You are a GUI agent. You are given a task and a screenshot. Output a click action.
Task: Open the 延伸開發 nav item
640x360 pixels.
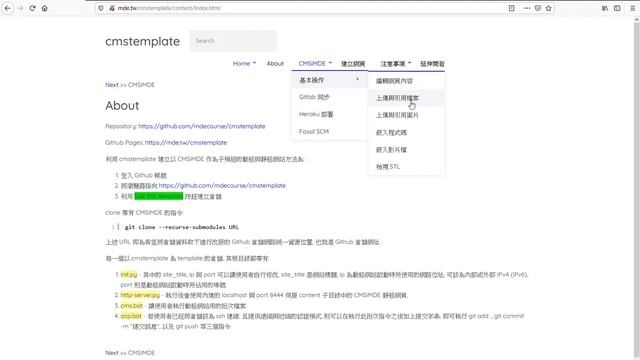(x=432, y=64)
